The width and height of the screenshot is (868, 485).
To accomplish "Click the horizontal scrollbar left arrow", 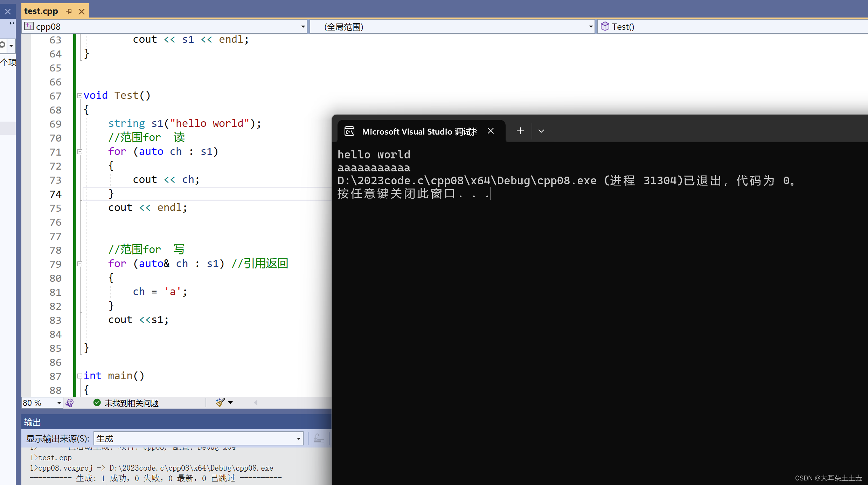I will point(256,403).
